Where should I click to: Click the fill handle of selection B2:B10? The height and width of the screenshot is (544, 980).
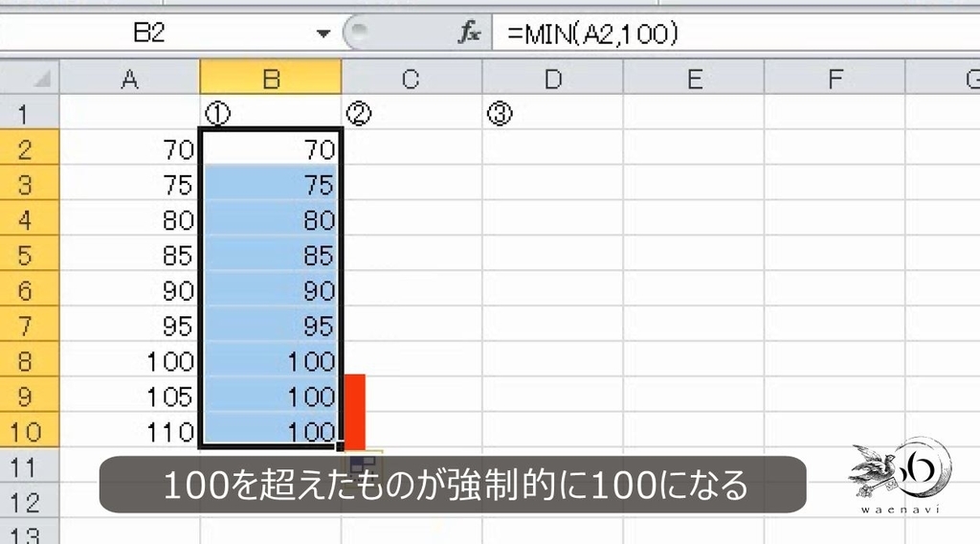click(341, 446)
